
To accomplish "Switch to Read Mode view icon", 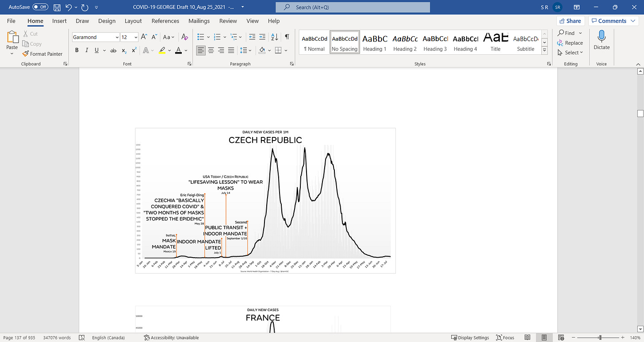I will 528,338.
